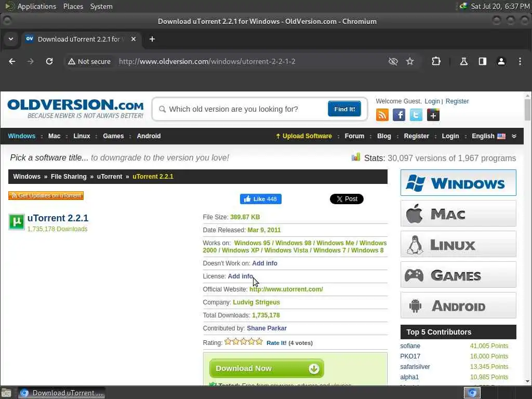Click the crossed-out eye icon in the address bar
Image resolution: width=532 pixels, height=399 pixels.
[393, 61]
